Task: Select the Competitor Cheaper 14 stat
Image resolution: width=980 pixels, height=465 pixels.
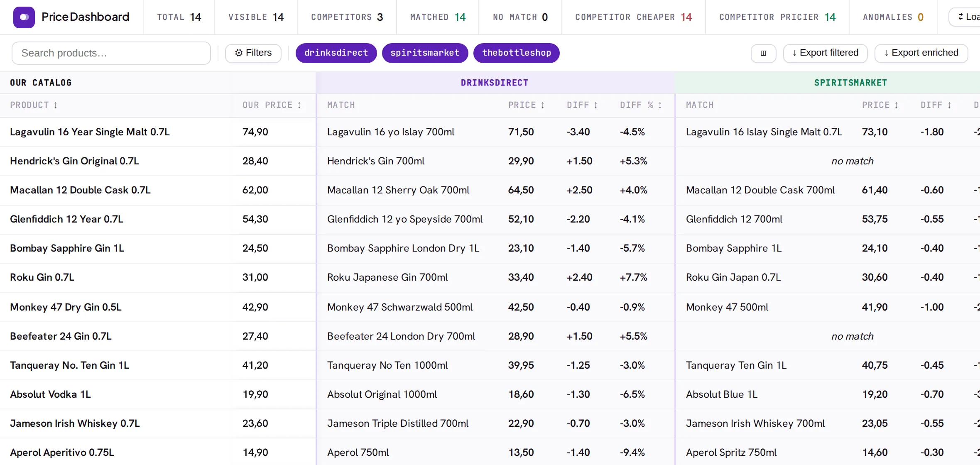Action: tap(634, 17)
